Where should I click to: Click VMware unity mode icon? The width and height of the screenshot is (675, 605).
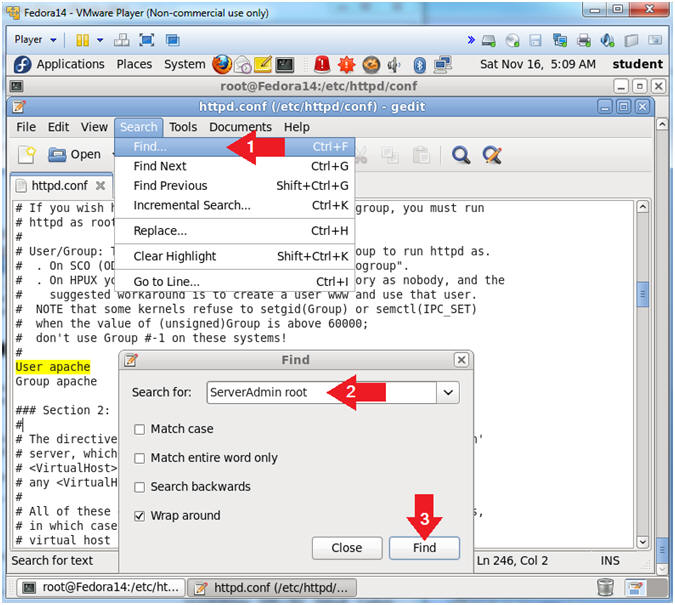(173, 40)
